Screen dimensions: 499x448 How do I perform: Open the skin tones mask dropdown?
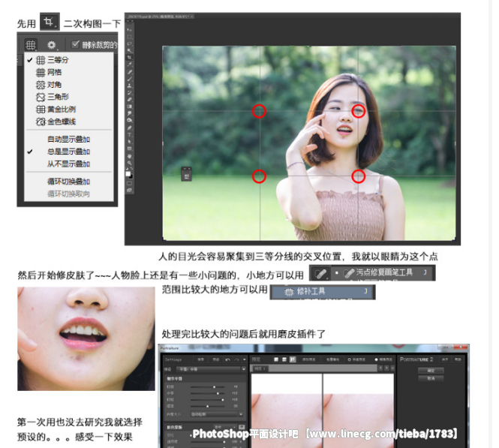[224, 427]
